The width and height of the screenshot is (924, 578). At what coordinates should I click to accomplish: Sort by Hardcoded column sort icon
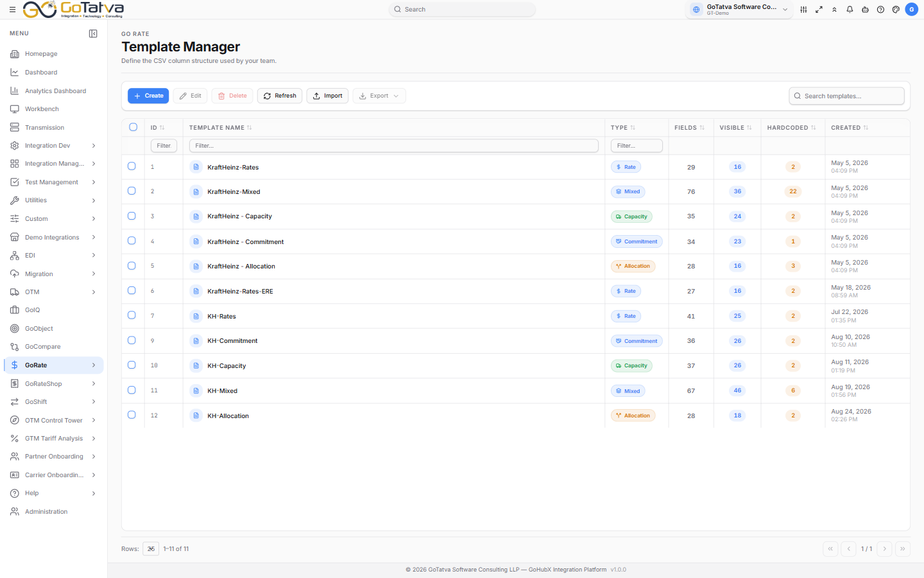(813, 128)
